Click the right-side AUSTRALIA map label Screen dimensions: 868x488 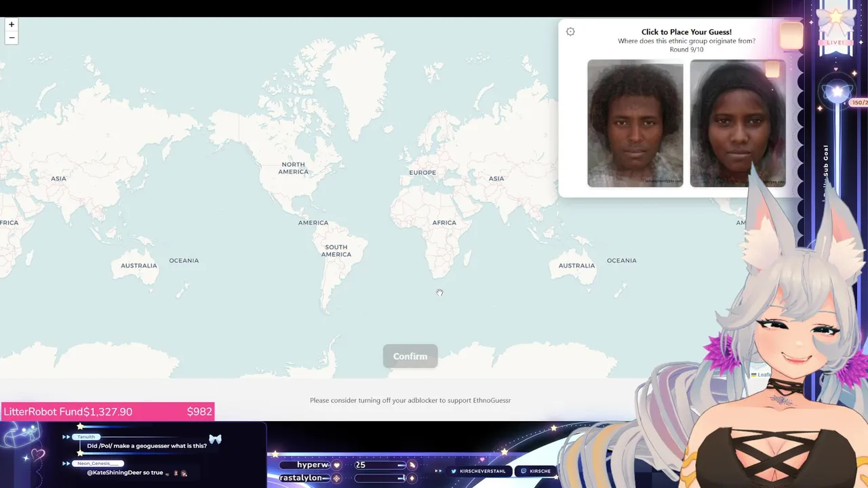click(576, 266)
